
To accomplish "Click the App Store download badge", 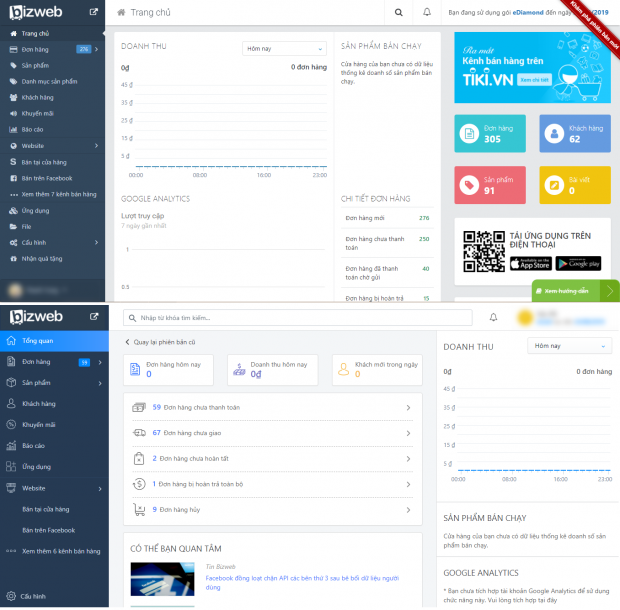I will [528, 263].
